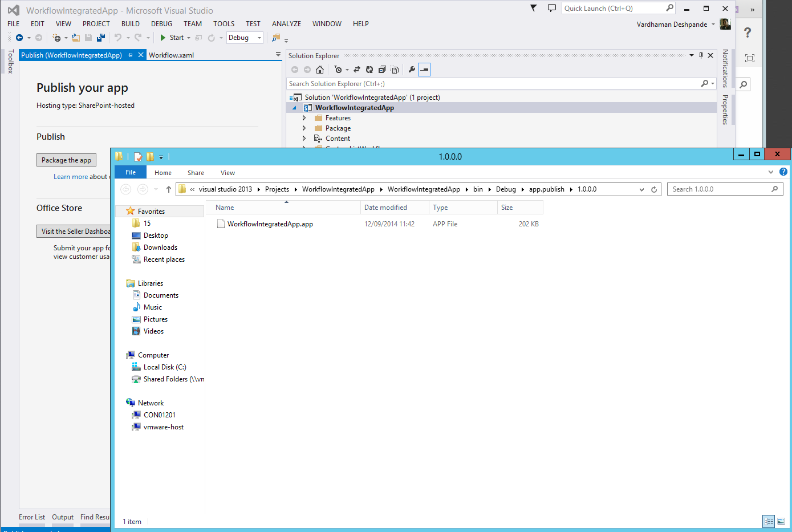Open the View ribbon tab in Explorer
Screen dimensions: 792x532
point(228,173)
